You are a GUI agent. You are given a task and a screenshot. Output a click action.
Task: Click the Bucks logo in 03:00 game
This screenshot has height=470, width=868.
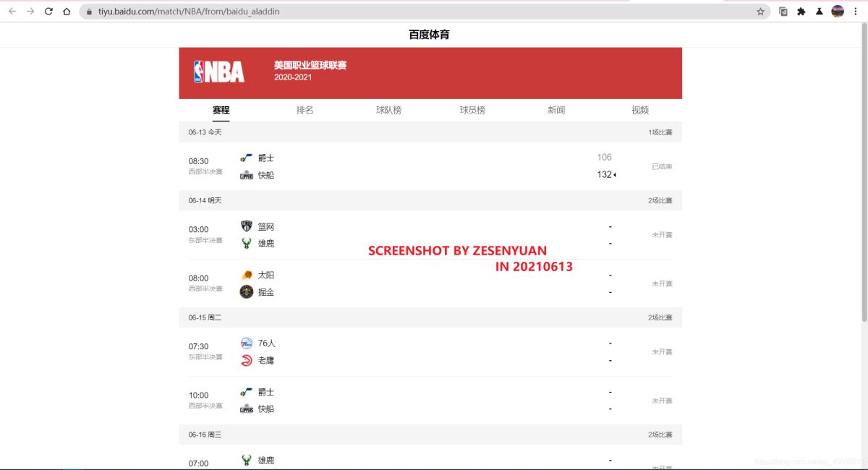(247, 244)
